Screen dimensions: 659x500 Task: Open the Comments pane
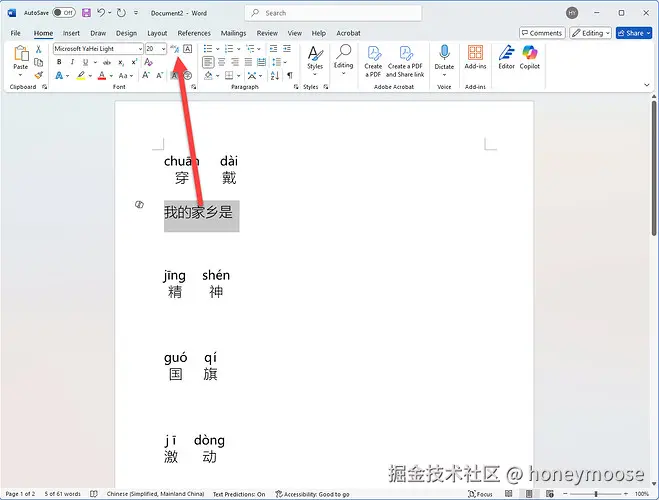[542, 33]
